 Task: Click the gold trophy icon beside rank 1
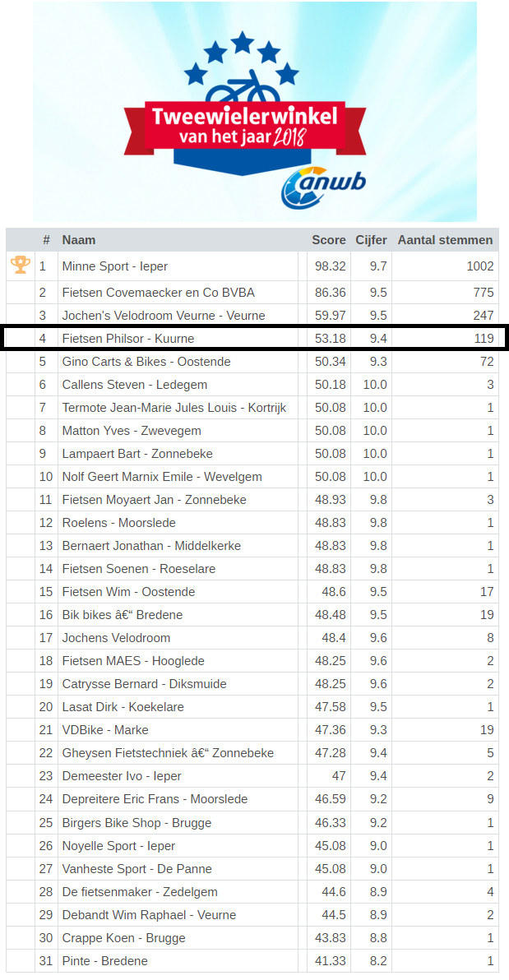click(20, 266)
